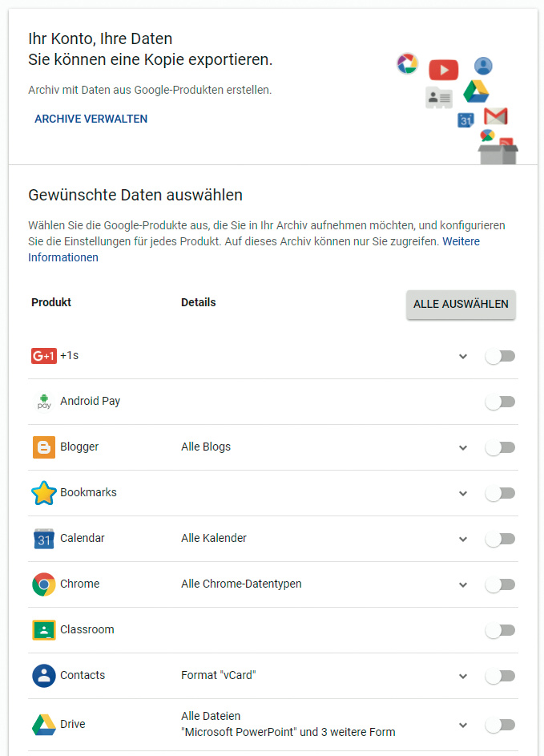Screen dimensions: 544x756
Task: Click the Chrome browser icon
Action: click(x=43, y=584)
